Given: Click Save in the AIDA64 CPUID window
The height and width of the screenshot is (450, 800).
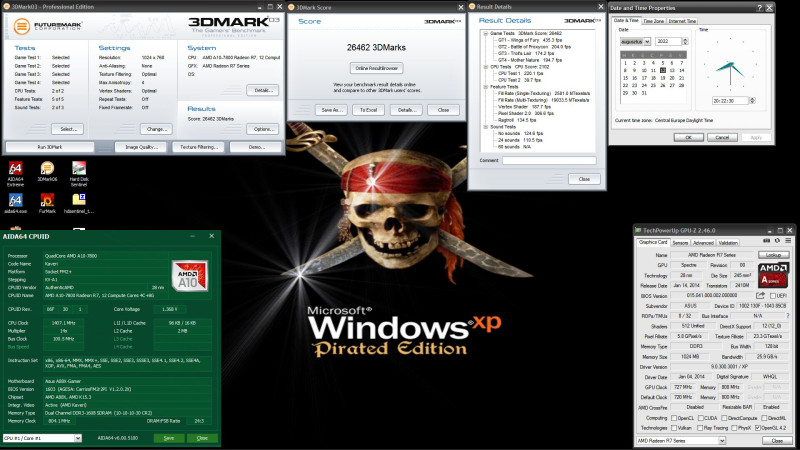Looking at the screenshot, I should pos(169,438).
